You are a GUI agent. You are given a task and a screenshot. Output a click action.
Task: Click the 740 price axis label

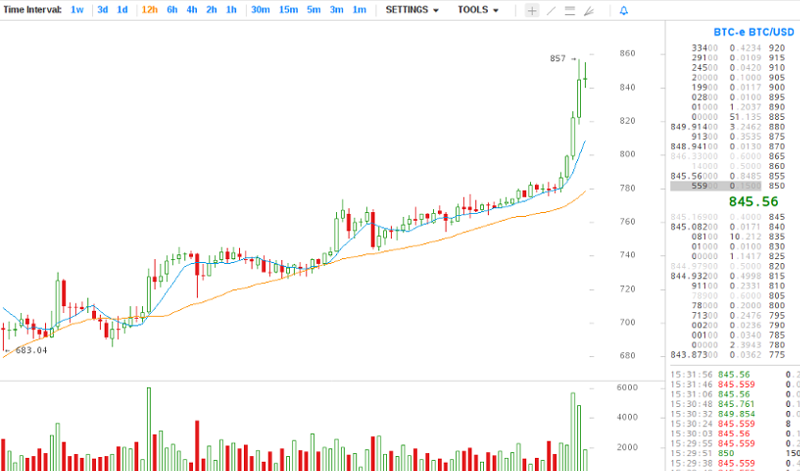click(628, 255)
